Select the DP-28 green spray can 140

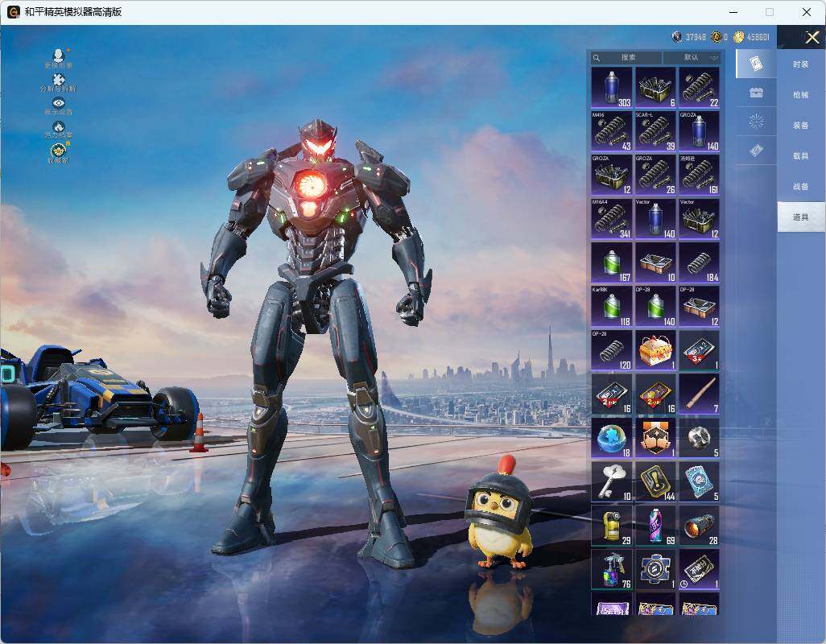pyautogui.click(x=655, y=307)
